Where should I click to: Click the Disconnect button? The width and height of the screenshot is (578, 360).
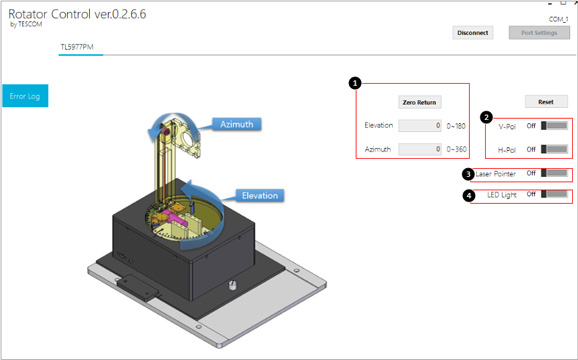point(473,33)
